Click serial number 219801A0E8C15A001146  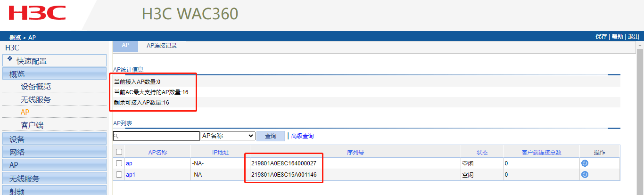(x=283, y=175)
